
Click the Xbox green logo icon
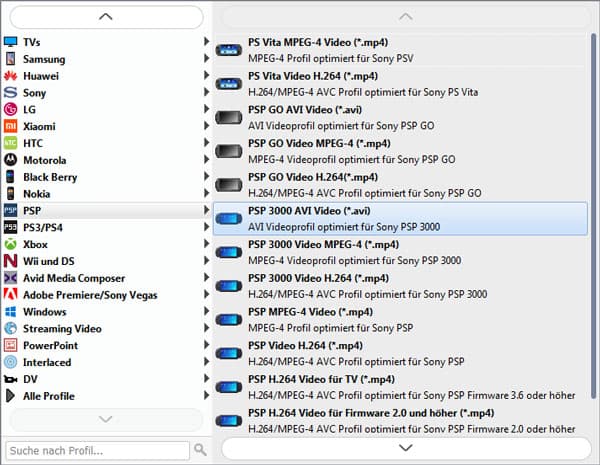[x=10, y=244]
